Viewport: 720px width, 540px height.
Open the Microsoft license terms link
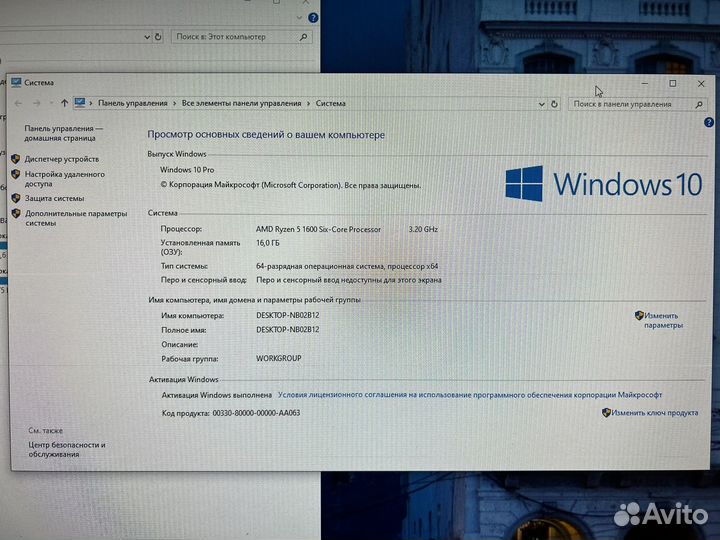470,394
